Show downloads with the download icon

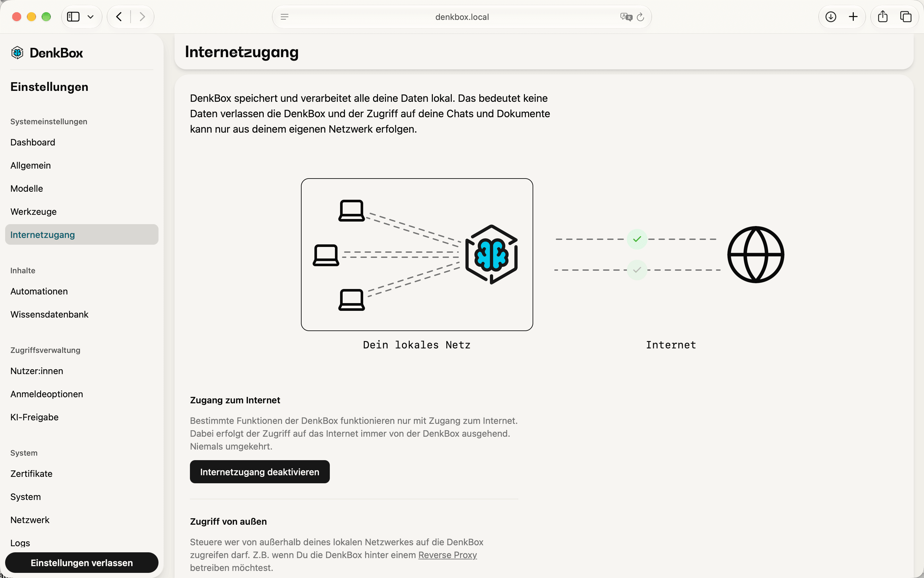point(831,17)
